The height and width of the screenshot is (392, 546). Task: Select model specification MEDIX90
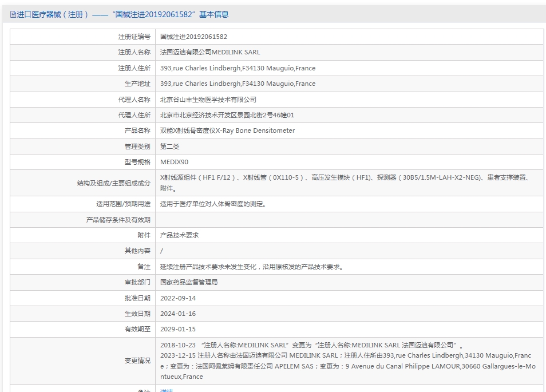click(174, 162)
